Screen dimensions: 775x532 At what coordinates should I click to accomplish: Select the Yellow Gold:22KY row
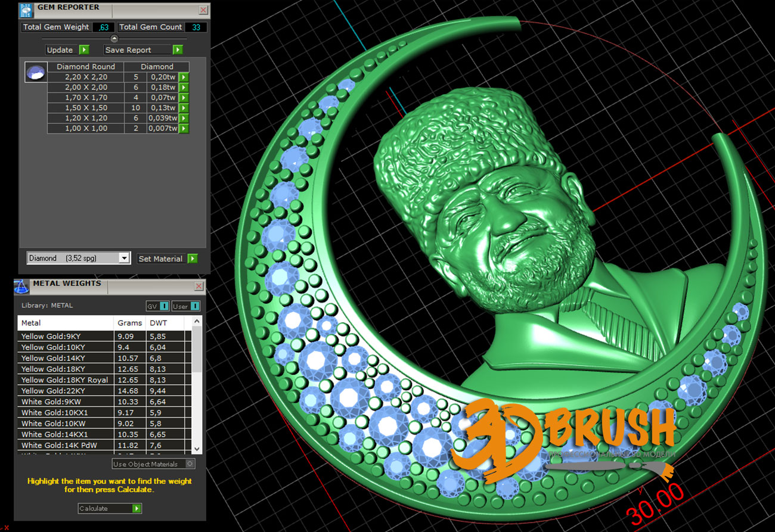point(104,391)
